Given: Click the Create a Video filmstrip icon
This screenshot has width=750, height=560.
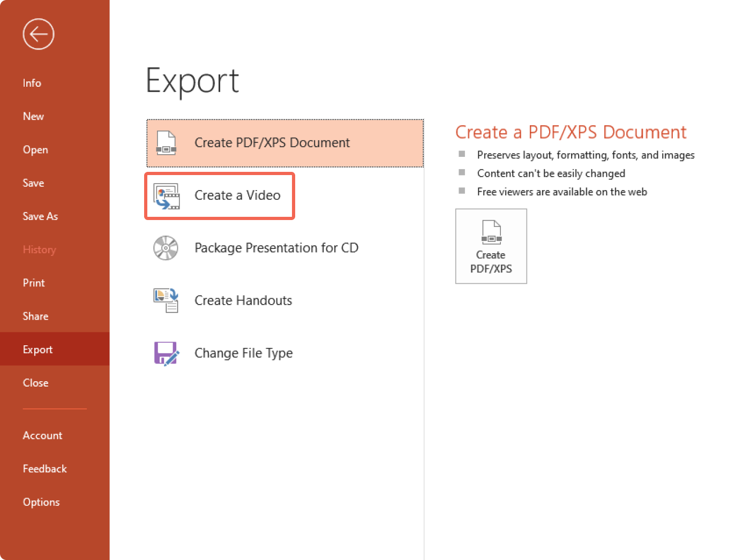Looking at the screenshot, I should (x=167, y=196).
